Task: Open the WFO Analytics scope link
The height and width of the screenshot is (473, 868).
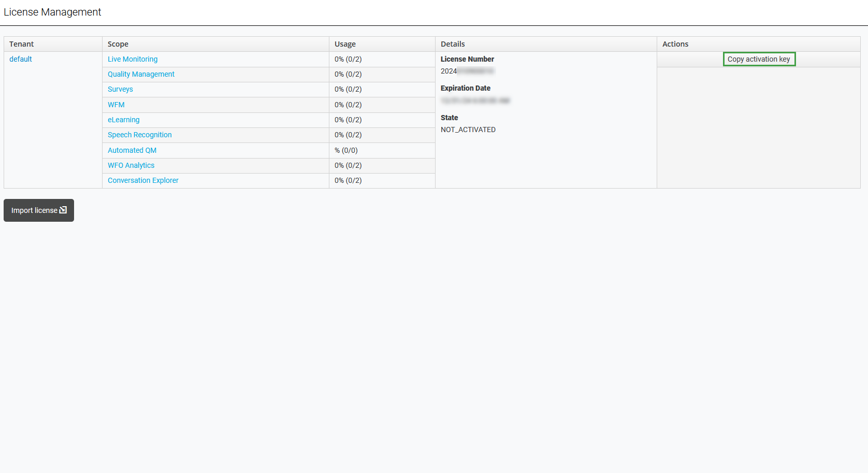Action: click(x=131, y=165)
